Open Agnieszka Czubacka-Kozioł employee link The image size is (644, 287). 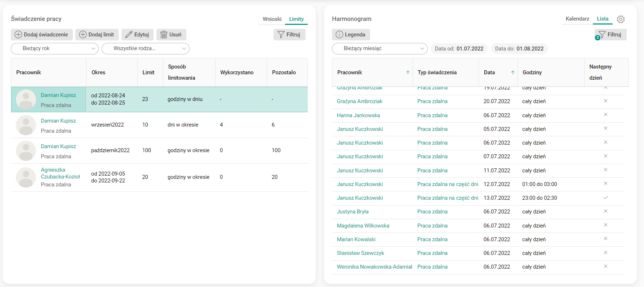60,173
